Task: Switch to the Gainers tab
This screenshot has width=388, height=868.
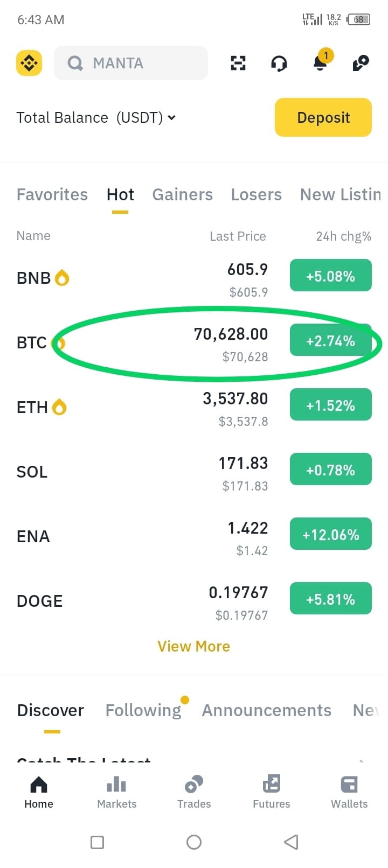Action: pyautogui.click(x=182, y=194)
